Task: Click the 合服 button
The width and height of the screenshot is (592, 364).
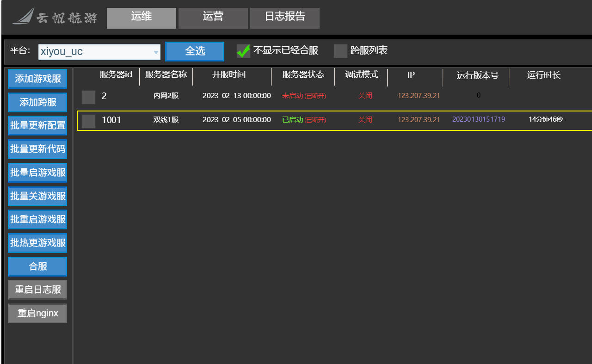Action: pos(37,267)
